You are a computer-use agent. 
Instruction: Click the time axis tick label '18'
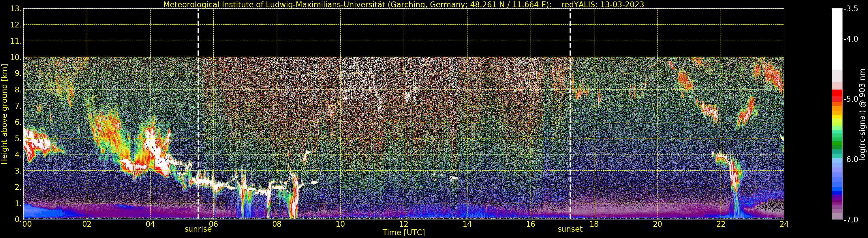594,224
